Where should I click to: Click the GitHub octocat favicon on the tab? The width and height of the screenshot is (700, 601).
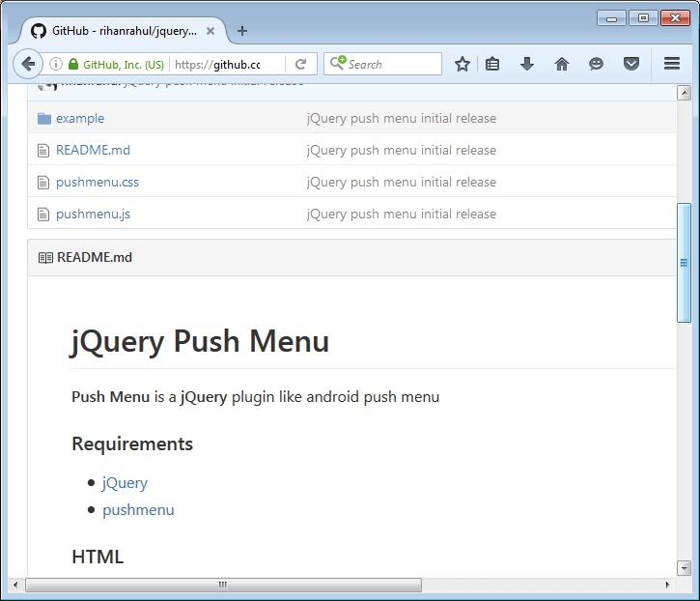click(39, 31)
